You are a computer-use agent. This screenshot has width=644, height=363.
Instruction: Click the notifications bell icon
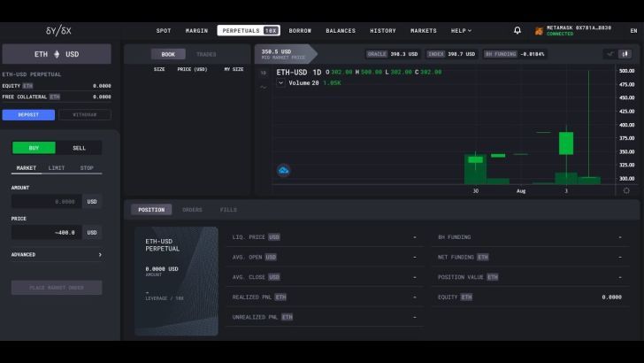(517, 30)
